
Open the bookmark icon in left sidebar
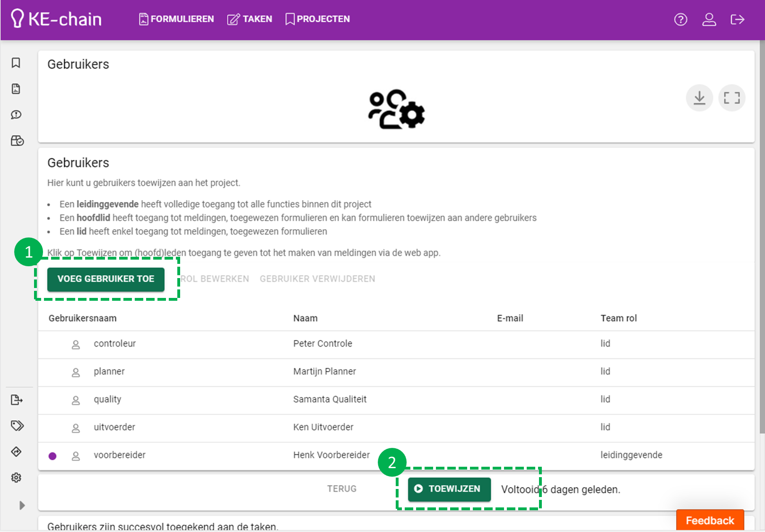(16, 63)
